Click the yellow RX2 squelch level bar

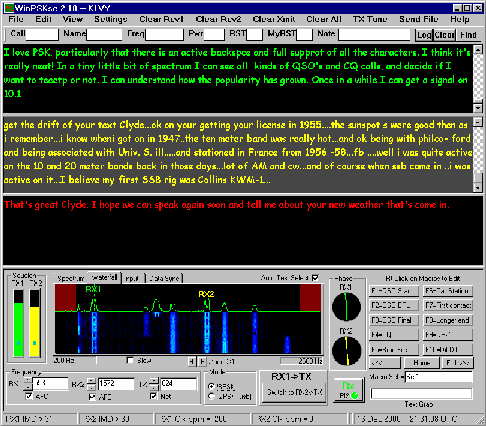35,323
